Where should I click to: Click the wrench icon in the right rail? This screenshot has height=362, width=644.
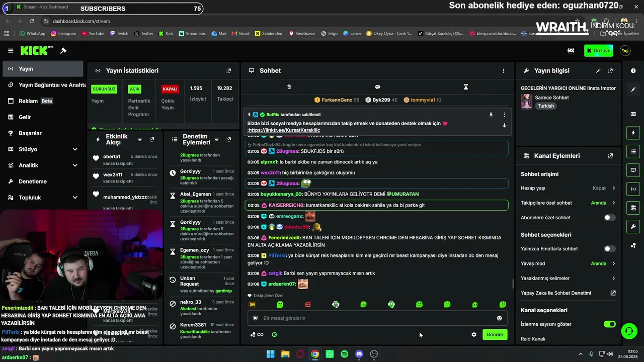[633, 227]
